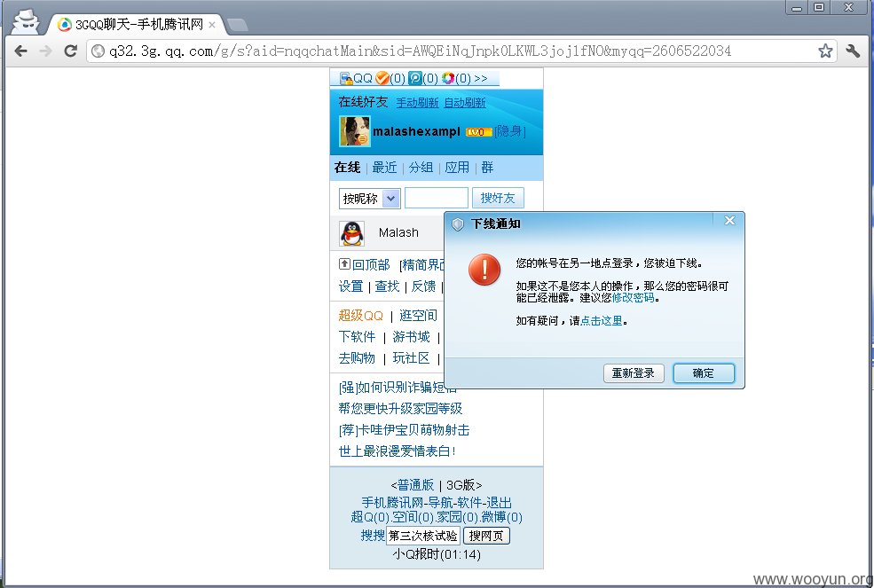Switch to the 最近 tab

[x=384, y=168]
